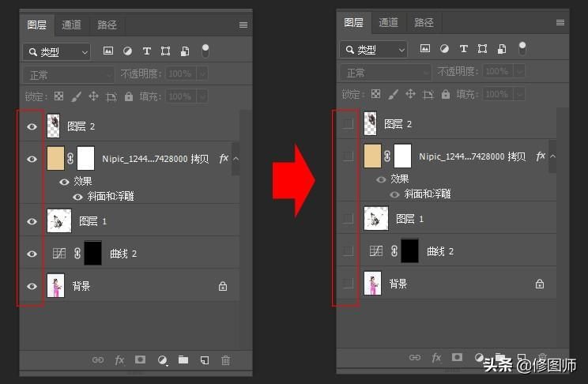Add layer style fx in left panel

(x=119, y=360)
